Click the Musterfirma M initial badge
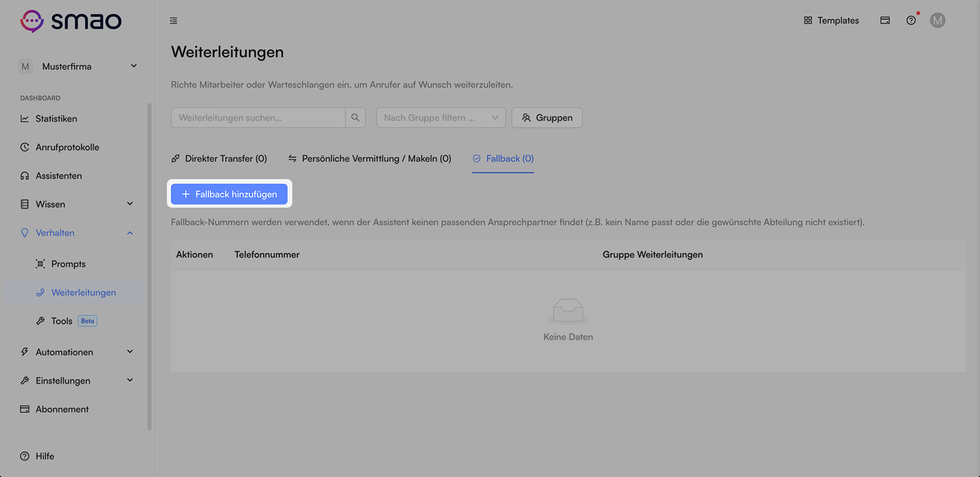 [x=25, y=66]
